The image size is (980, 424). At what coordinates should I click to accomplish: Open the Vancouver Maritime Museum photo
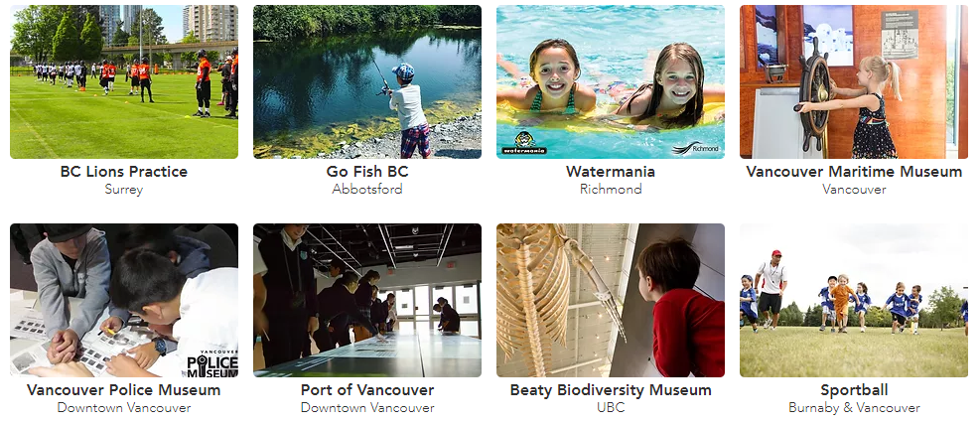[x=854, y=82]
